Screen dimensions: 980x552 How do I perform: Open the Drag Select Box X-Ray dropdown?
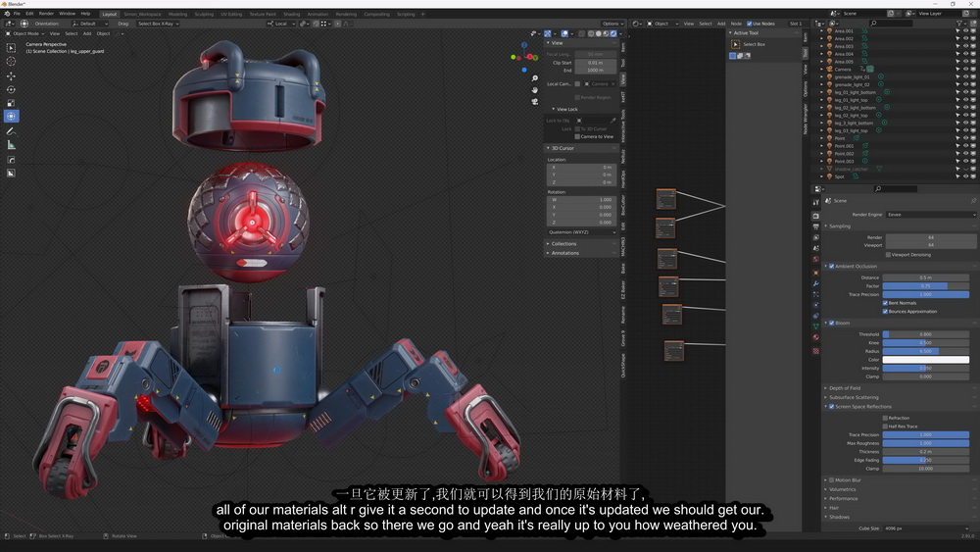tap(158, 24)
